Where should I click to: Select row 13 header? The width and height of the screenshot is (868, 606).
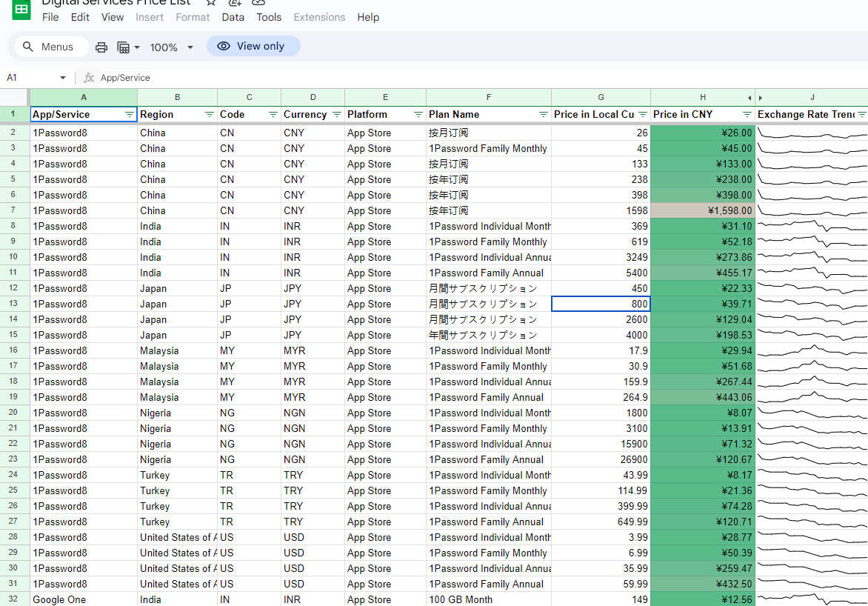pyautogui.click(x=13, y=304)
